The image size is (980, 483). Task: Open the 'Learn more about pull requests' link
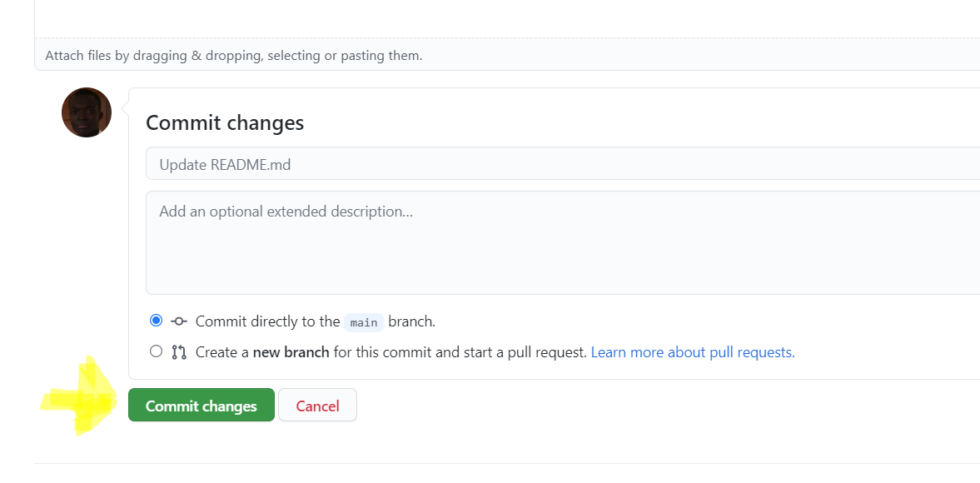coord(693,352)
